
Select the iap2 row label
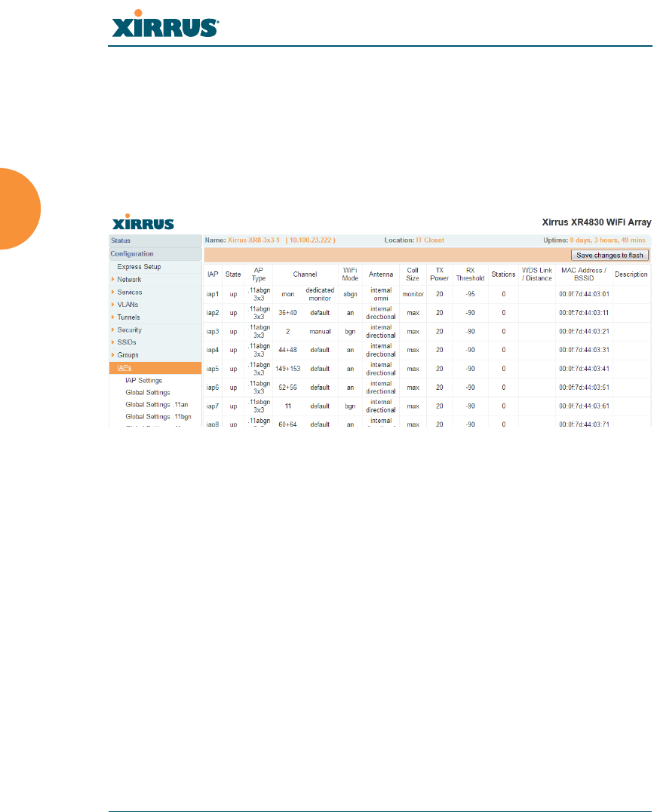[213, 313]
